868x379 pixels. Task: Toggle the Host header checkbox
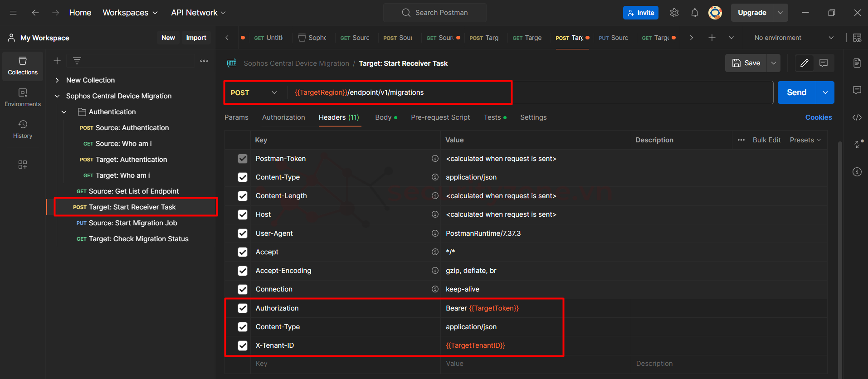(243, 214)
